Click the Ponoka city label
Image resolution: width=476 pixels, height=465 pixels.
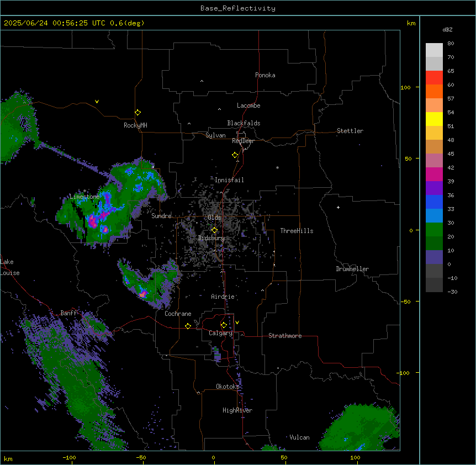(265, 75)
